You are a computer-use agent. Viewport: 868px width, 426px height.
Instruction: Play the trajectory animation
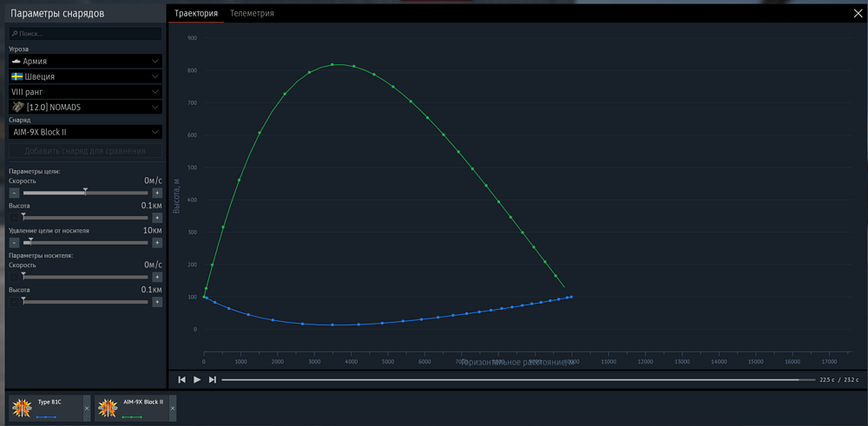tap(197, 379)
